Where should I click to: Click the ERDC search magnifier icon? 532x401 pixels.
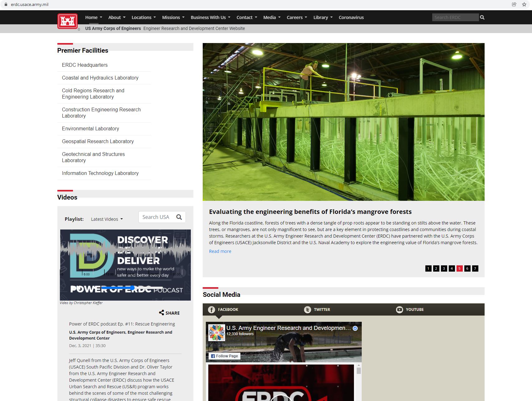(482, 17)
